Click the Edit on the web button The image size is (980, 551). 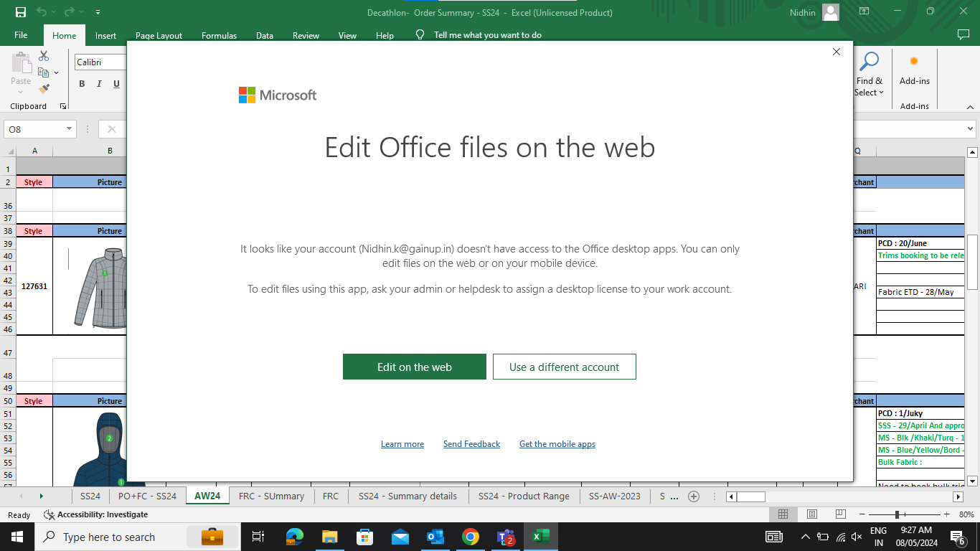point(414,367)
